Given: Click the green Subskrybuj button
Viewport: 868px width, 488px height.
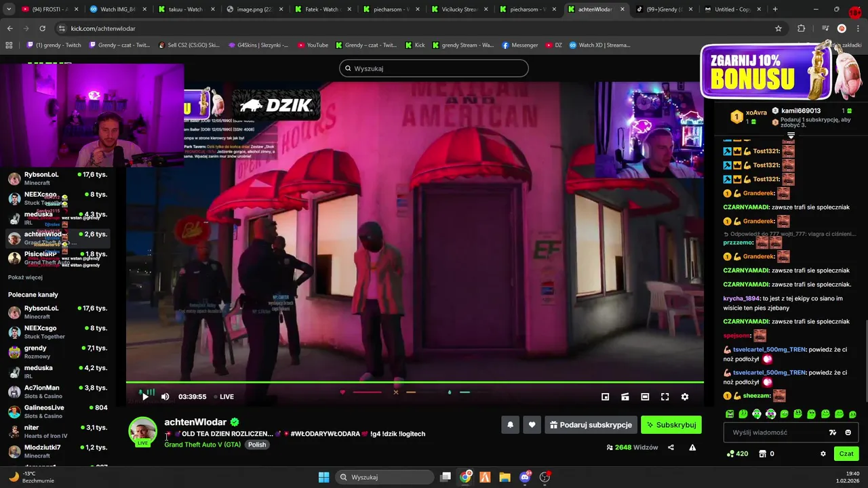Looking at the screenshot, I should pyautogui.click(x=671, y=425).
